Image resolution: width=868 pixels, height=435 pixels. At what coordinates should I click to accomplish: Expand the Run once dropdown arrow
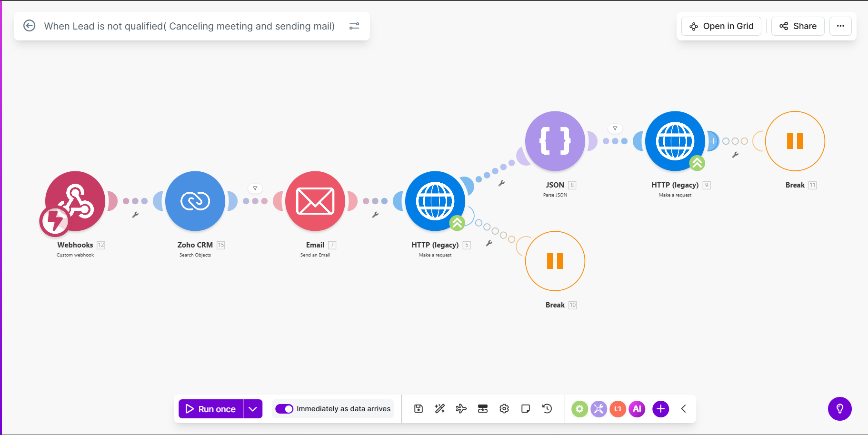click(x=253, y=409)
